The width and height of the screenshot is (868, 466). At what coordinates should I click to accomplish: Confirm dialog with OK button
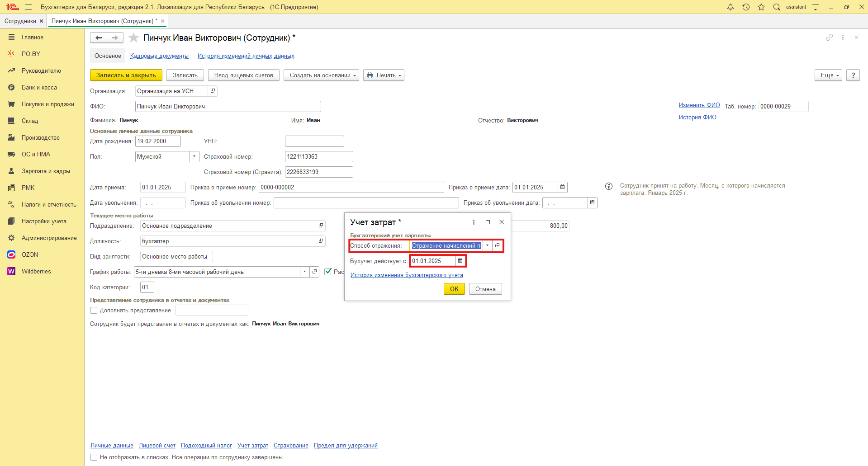[x=454, y=289]
